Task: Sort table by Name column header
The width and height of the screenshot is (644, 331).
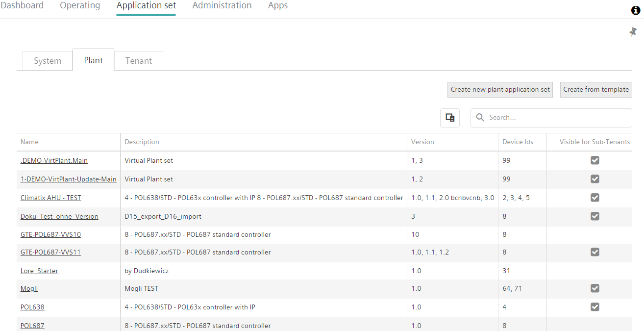Action: click(29, 142)
